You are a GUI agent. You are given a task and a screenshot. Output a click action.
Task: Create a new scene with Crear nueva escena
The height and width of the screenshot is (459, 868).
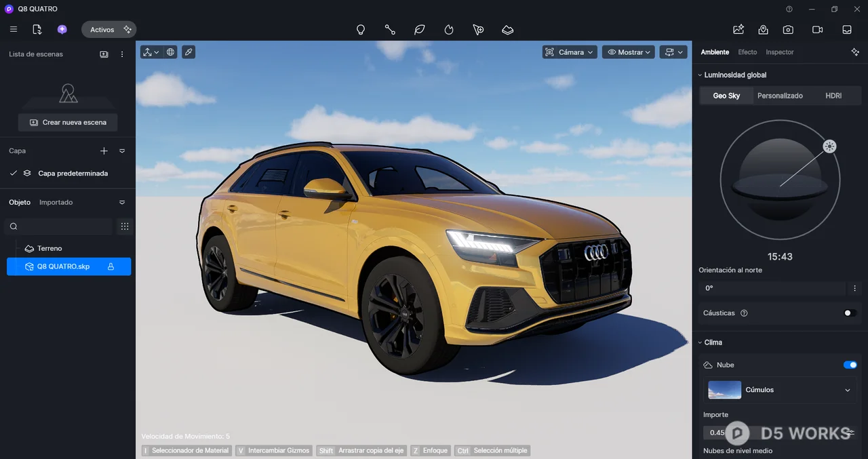tap(68, 122)
